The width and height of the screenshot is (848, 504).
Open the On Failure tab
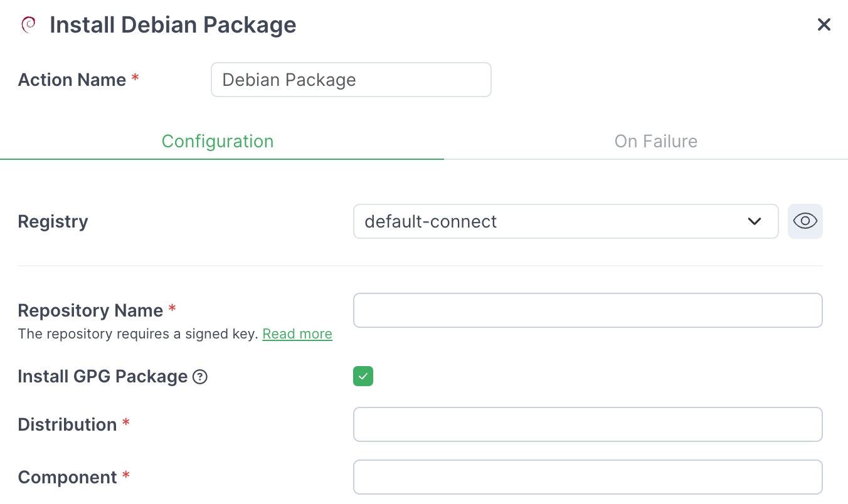(655, 141)
